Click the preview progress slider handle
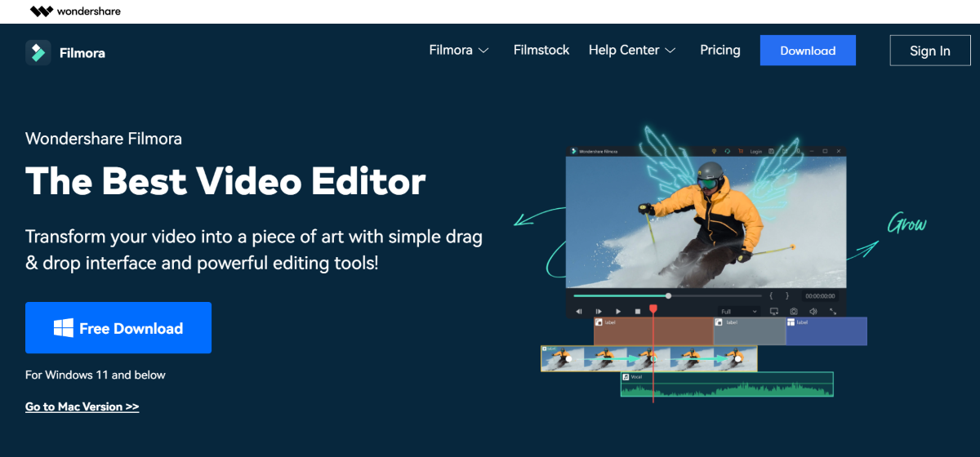Screen dimensions: 980x457 668,295
